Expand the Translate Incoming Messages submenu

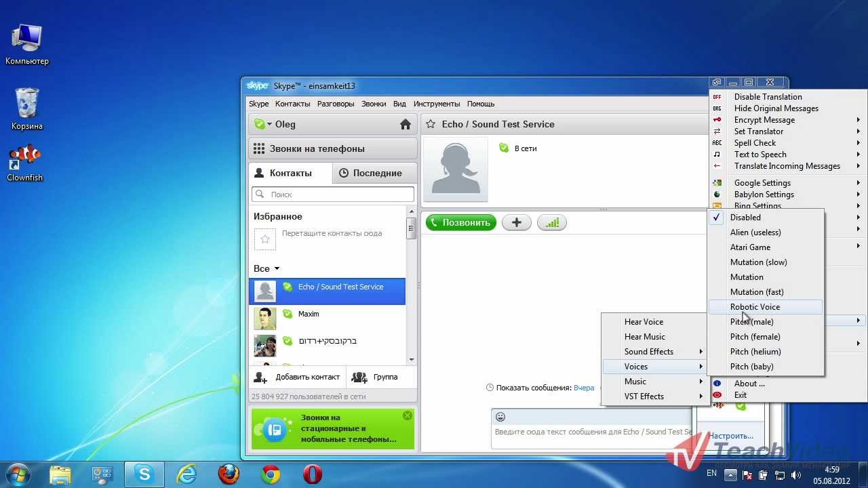coord(787,166)
